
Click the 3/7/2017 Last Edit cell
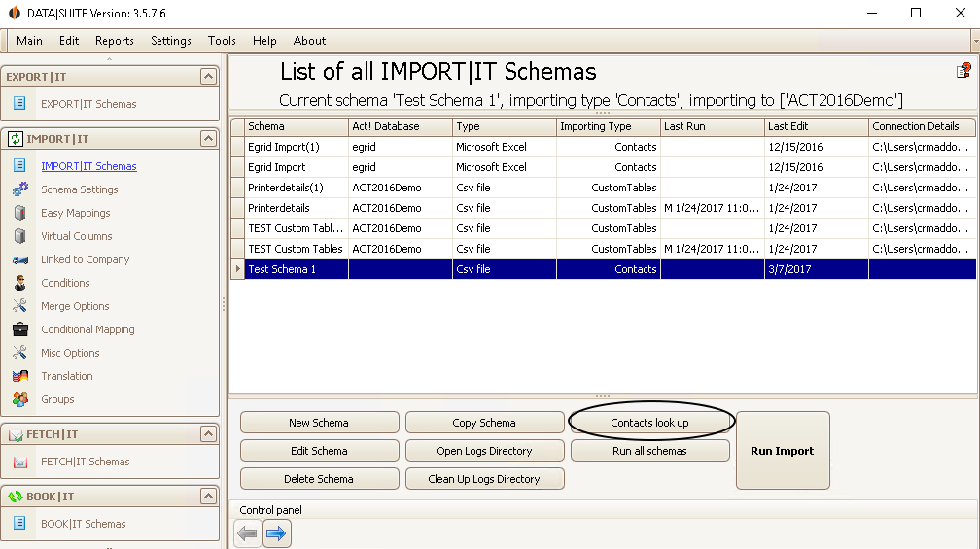817,269
